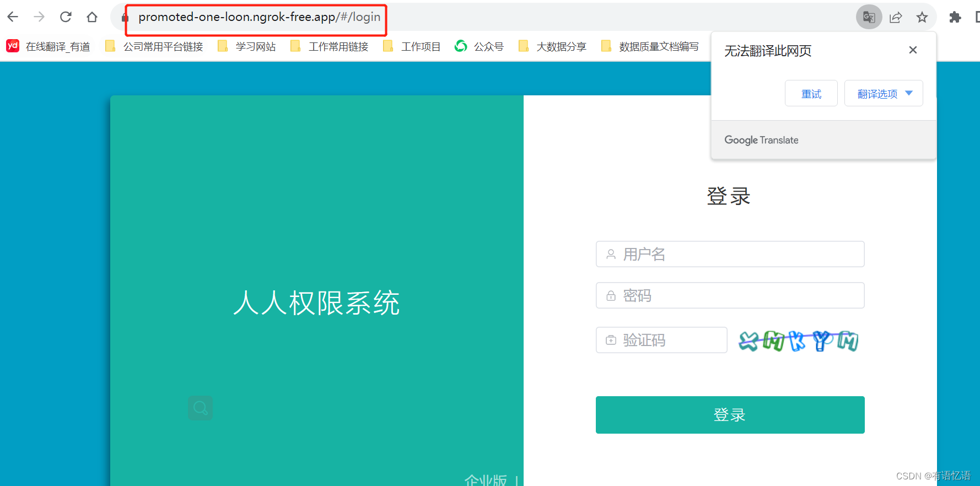The image size is (980, 486).
Task: Click the magnifier icon on green panel
Action: [x=200, y=408]
